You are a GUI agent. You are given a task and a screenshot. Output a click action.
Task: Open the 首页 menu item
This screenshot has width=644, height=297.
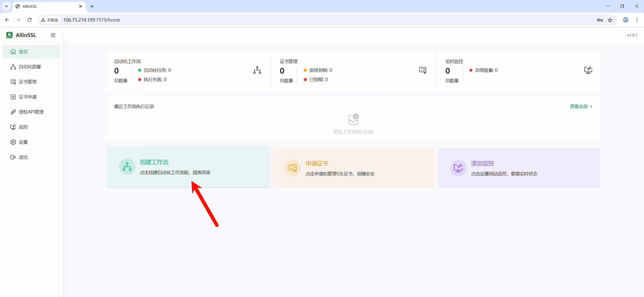coord(31,52)
